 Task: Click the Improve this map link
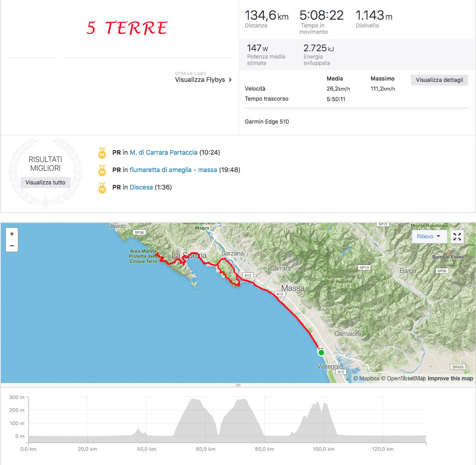(450, 378)
